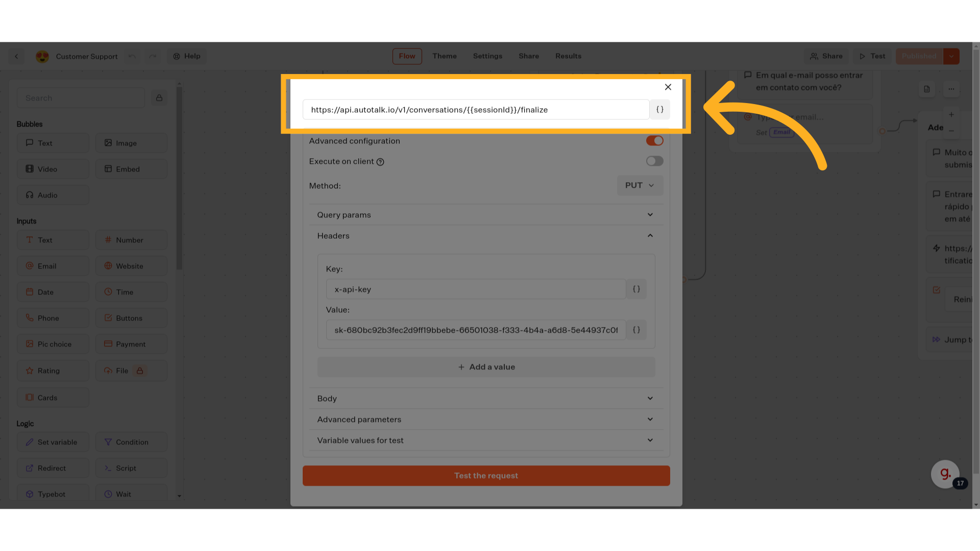Click Add a value button

click(486, 367)
